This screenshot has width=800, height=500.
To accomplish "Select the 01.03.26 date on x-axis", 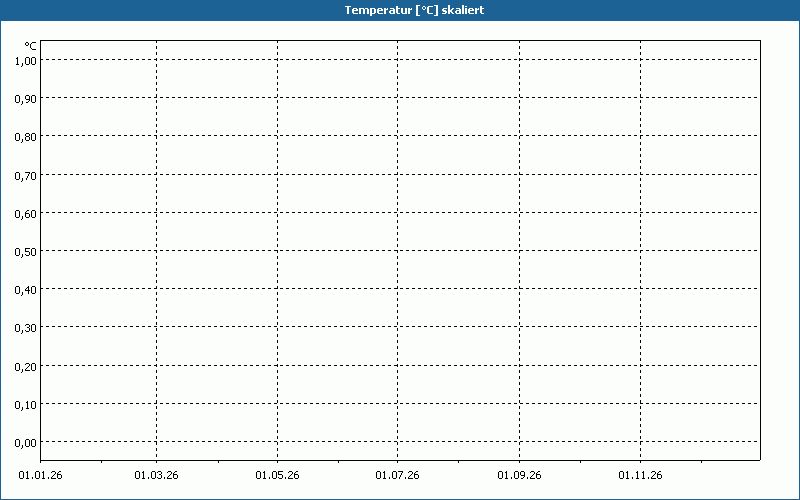I will pyautogui.click(x=156, y=476).
